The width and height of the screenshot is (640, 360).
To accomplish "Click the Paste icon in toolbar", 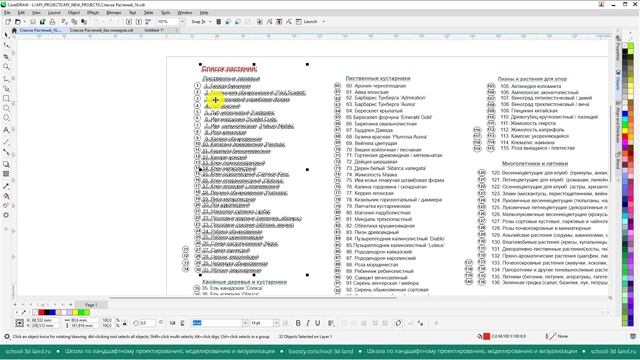I will [x=84, y=22].
